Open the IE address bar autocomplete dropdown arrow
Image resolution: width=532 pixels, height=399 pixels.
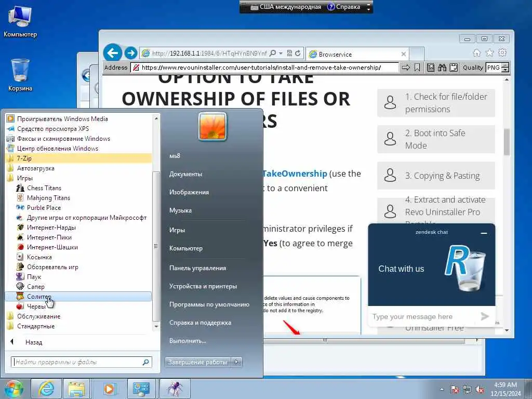[x=281, y=54]
